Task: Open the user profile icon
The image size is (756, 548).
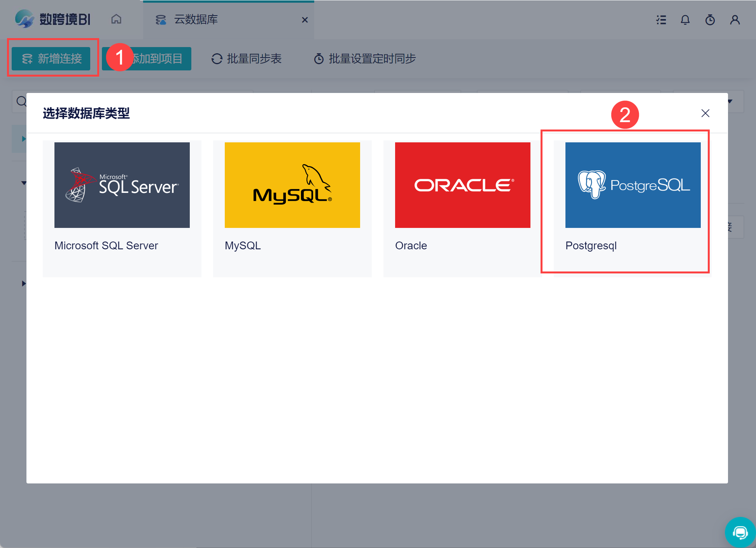Action: pyautogui.click(x=735, y=20)
